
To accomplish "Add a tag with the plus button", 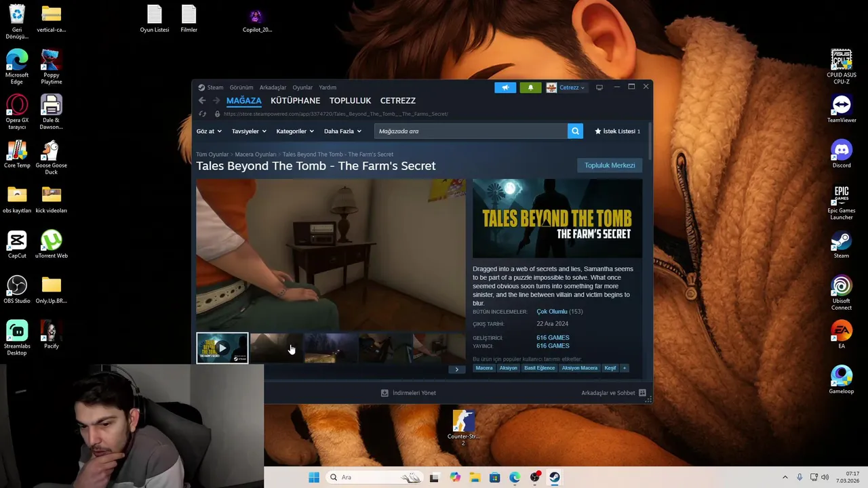I will tap(625, 368).
